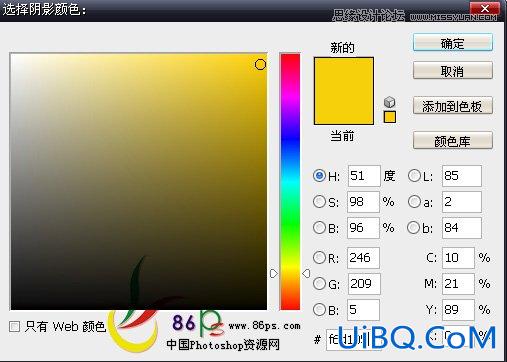Click the Lab b field showing 84

coord(462,228)
